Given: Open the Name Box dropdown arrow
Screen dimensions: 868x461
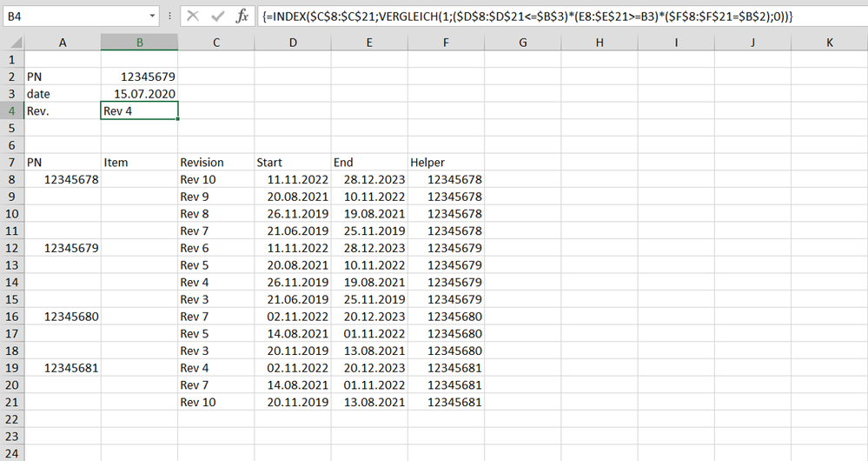Looking at the screenshot, I should pyautogui.click(x=152, y=16).
